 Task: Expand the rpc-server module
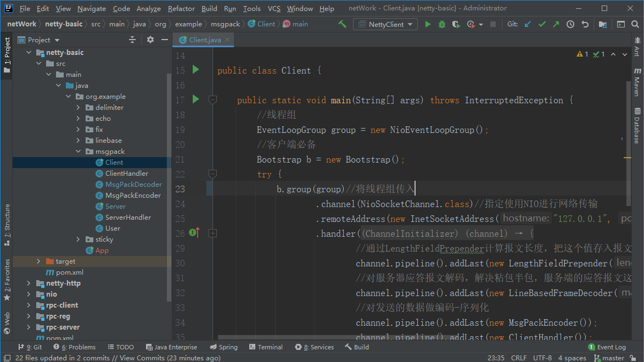[29, 327]
